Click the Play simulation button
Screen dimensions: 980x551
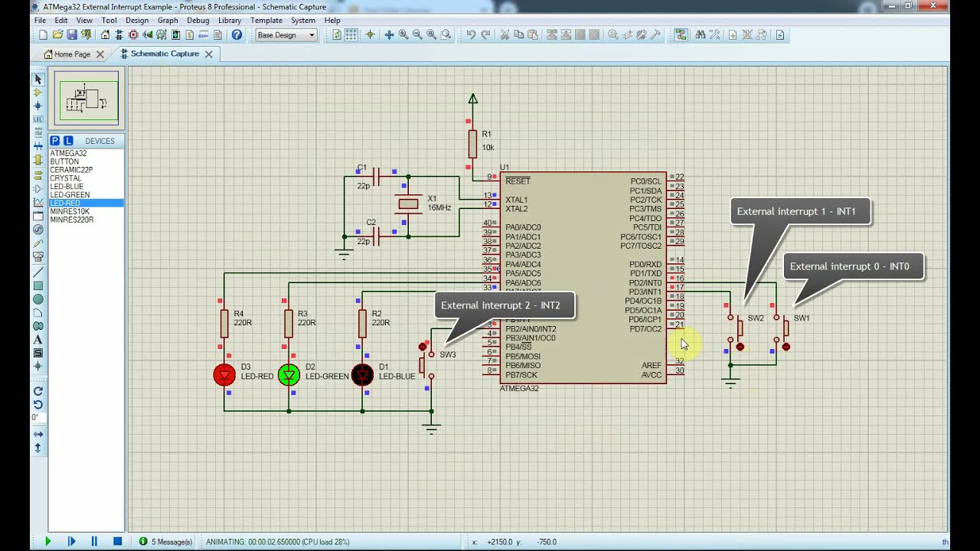point(47,541)
